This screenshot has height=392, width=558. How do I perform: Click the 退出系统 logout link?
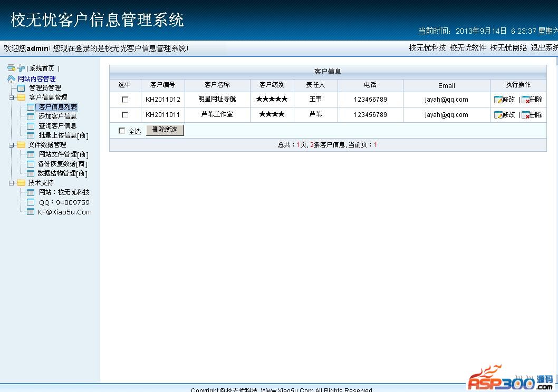[x=544, y=48]
